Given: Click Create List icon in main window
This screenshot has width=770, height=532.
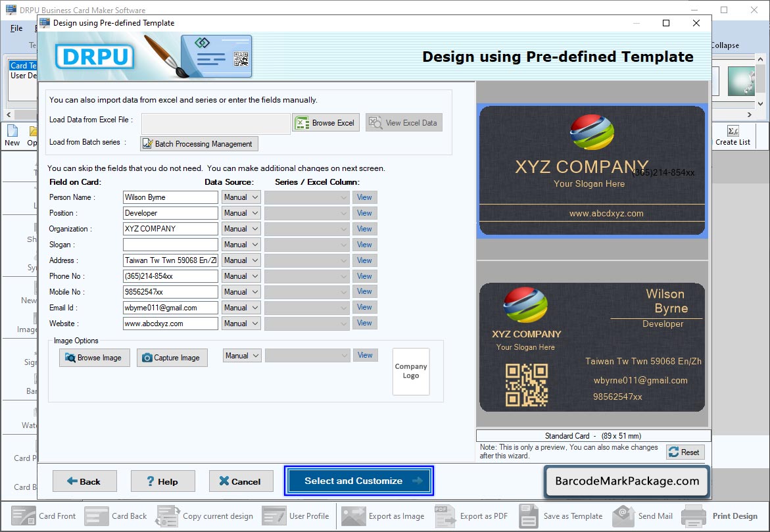Looking at the screenshot, I should click(x=733, y=135).
